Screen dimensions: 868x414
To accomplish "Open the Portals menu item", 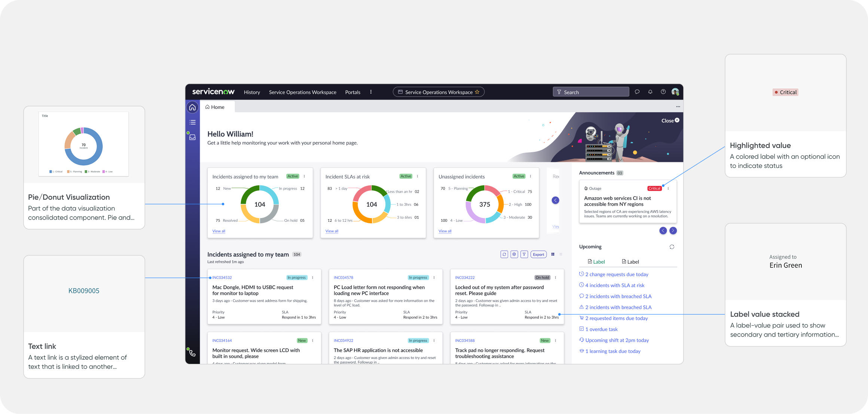I will point(353,92).
